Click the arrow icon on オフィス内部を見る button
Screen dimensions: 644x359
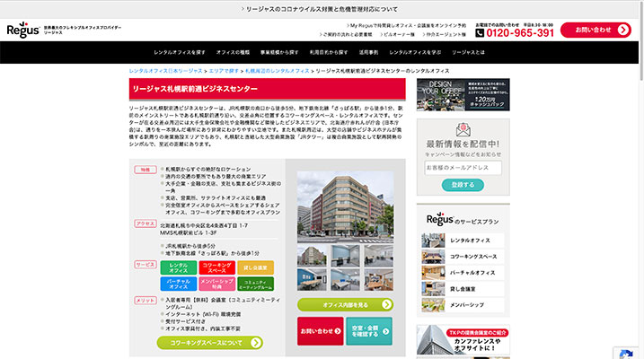pyautogui.click(x=386, y=304)
